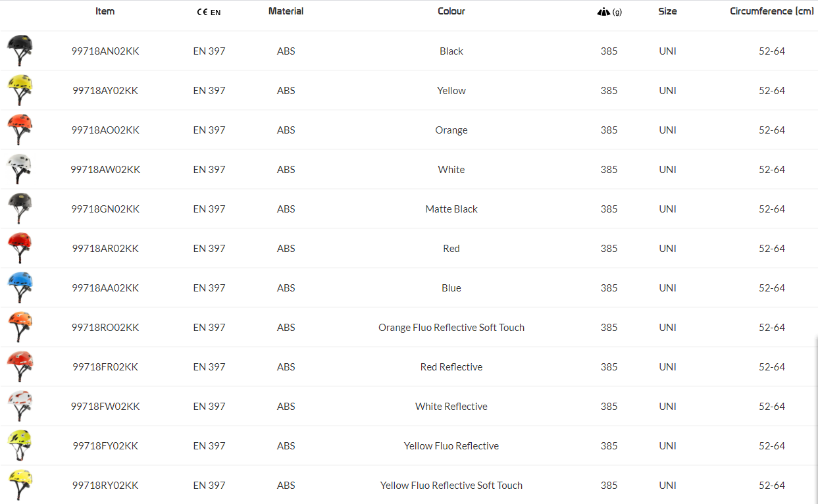Click the Red Reflective colour label
This screenshot has height=504, width=818.
(x=451, y=367)
